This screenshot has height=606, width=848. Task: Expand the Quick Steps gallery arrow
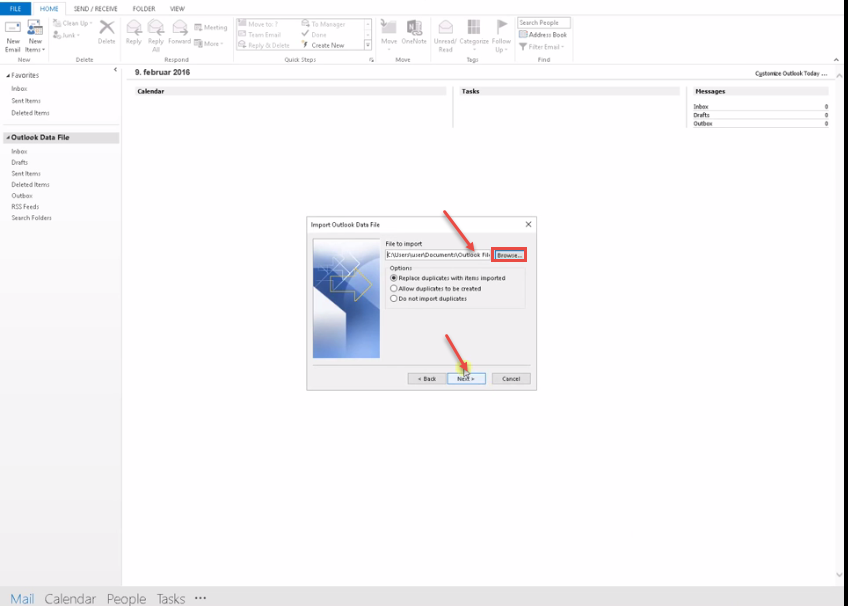click(368, 45)
